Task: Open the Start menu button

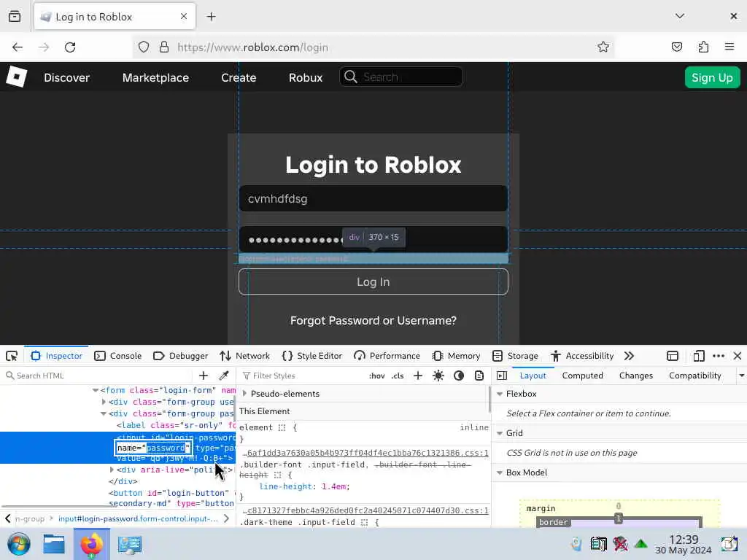Action: (18, 544)
